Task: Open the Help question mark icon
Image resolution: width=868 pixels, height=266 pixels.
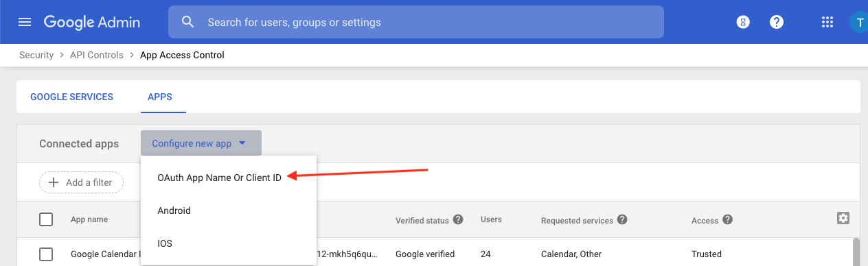Action: (x=777, y=22)
